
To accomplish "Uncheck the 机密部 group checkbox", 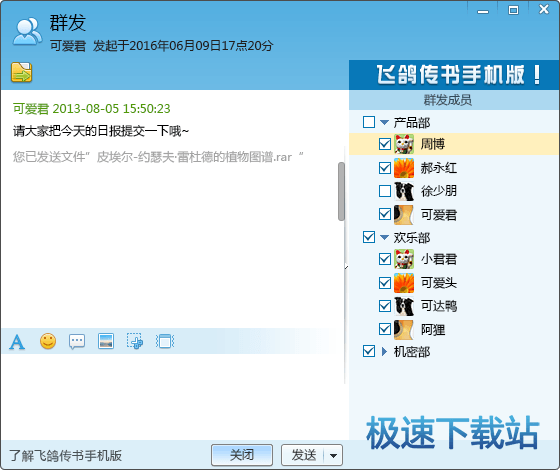I will click(x=369, y=351).
